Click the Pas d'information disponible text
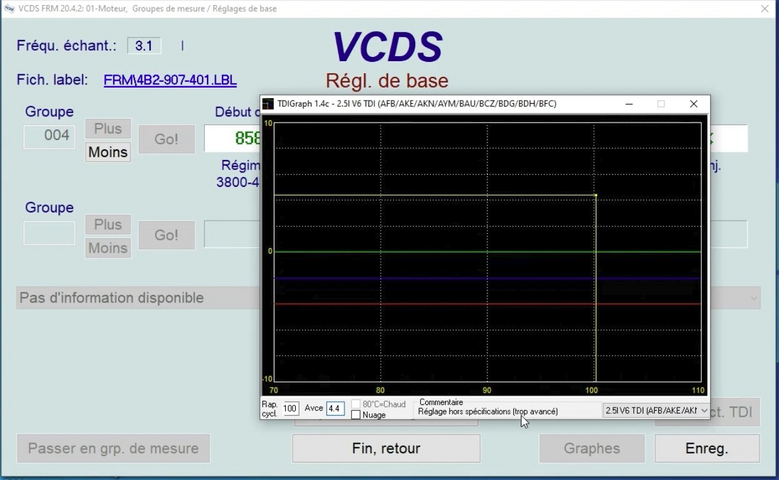The height and width of the screenshot is (480, 779). coord(111,298)
